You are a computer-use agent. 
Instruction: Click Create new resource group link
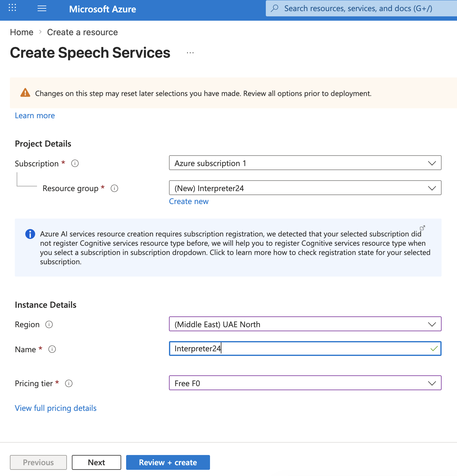click(188, 201)
